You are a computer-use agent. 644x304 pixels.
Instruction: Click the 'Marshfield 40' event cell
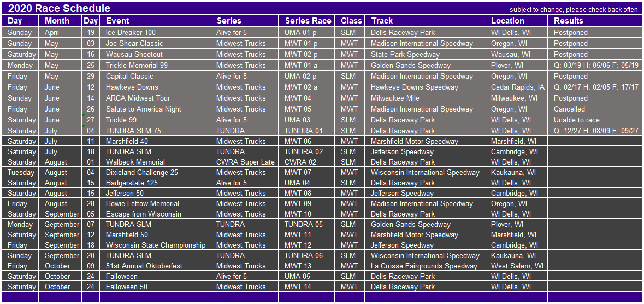pos(155,141)
